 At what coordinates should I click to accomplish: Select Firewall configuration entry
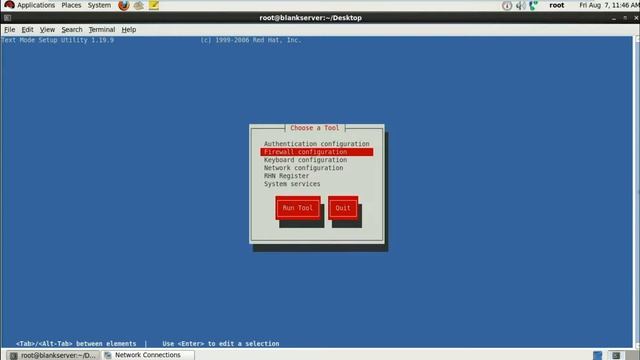(316, 152)
